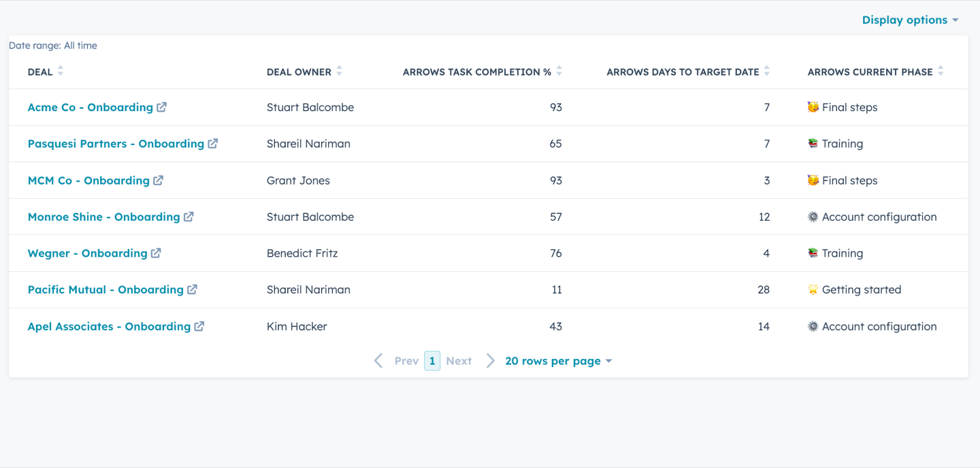Expand the Display options dropdown
The height and width of the screenshot is (468, 980).
[x=910, y=20]
